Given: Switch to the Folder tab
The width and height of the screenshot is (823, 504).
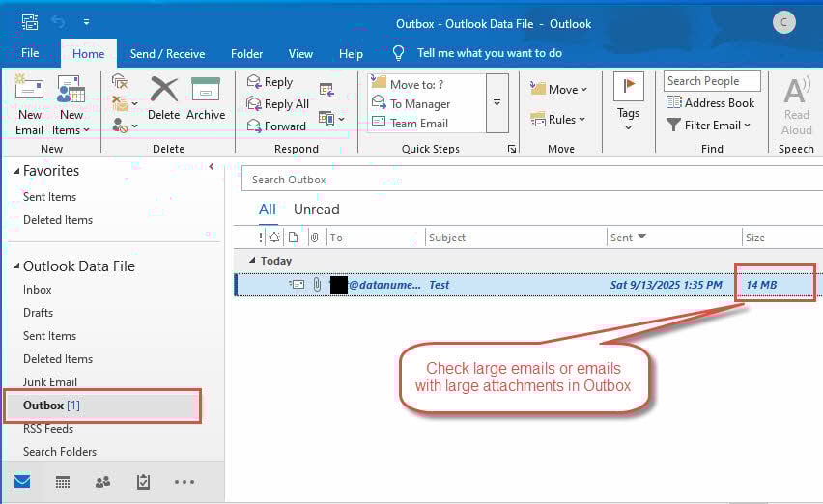Looking at the screenshot, I should coord(246,53).
